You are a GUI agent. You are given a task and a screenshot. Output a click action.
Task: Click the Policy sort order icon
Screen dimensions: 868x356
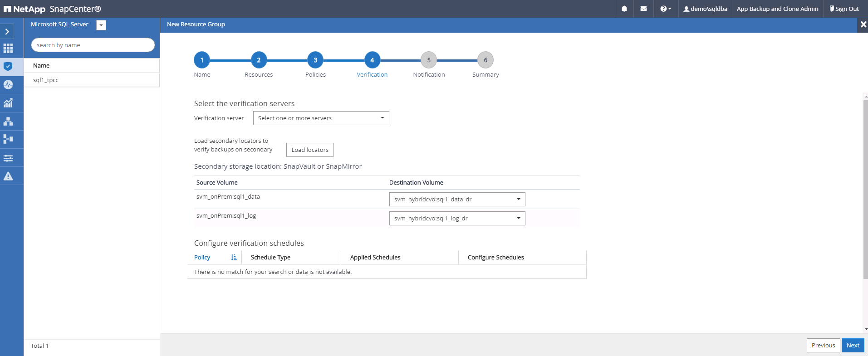[x=234, y=258]
